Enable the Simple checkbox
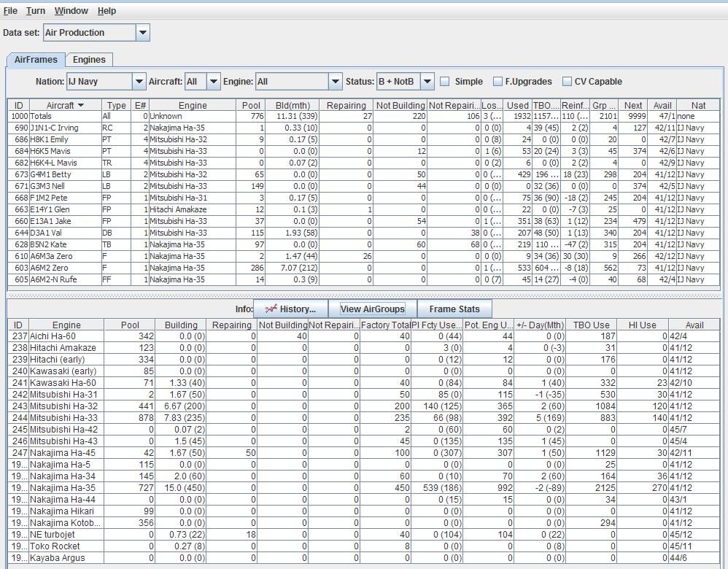Image resolution: width=728 pixels, height=569 pixels. [445, 82]
